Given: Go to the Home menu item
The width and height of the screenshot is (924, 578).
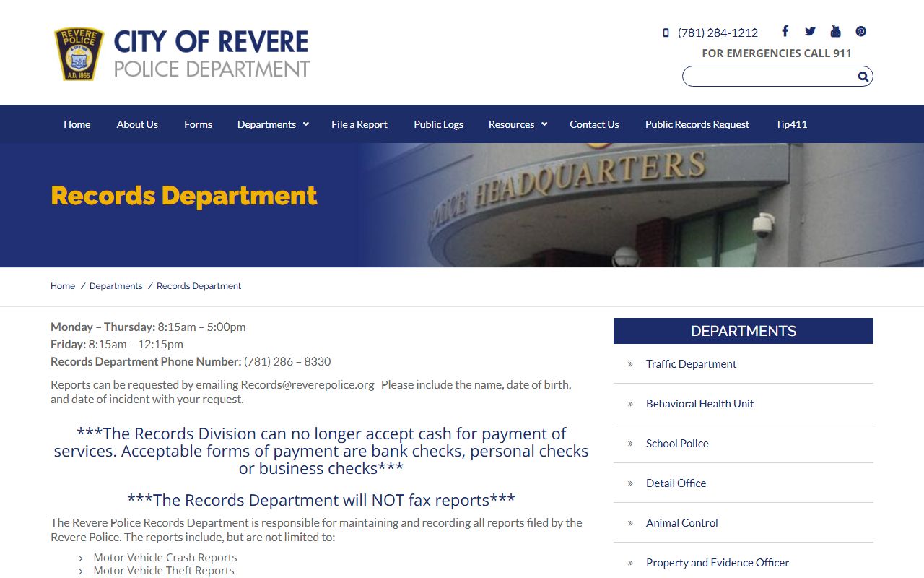Looking at the screenshot, I should [x=77, y=124].
